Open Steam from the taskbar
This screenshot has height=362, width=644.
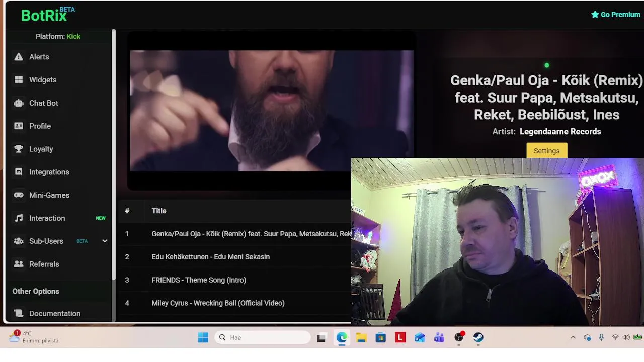tap(478, 337)
